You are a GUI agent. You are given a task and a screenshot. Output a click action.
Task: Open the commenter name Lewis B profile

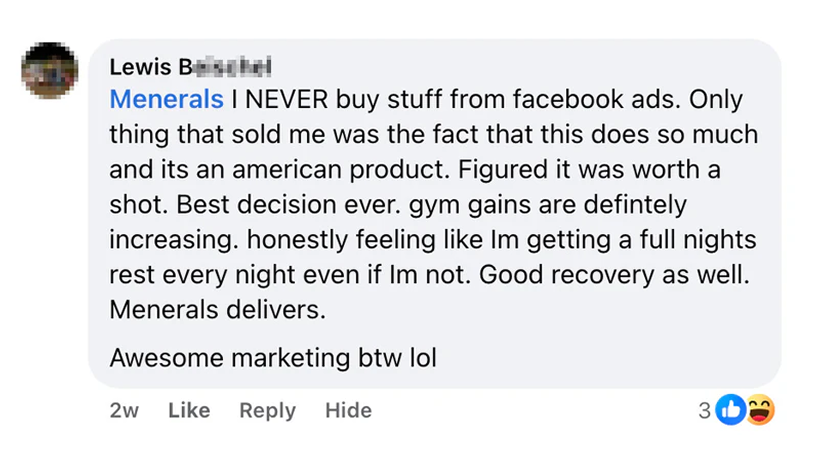point(190,66)
